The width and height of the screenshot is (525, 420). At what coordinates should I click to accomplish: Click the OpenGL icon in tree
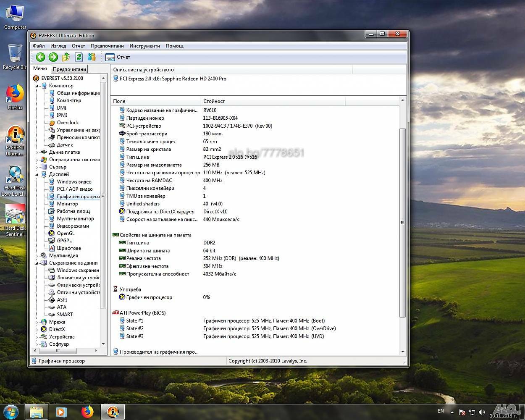pyautogui.click(x=52, y=234)
